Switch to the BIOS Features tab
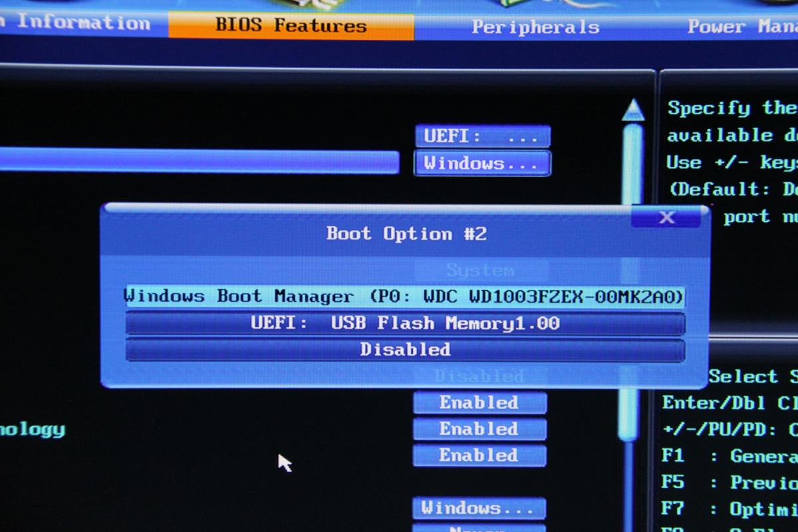Screen dimensions: 798x532 point(291,25)
